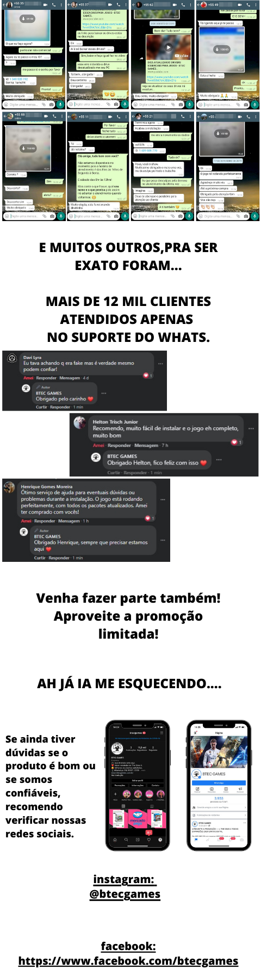This screenshot has height=980, width=261.
Task: Open options dots beside Helton Trisch Junior's comment
Action: coord(251,428)
